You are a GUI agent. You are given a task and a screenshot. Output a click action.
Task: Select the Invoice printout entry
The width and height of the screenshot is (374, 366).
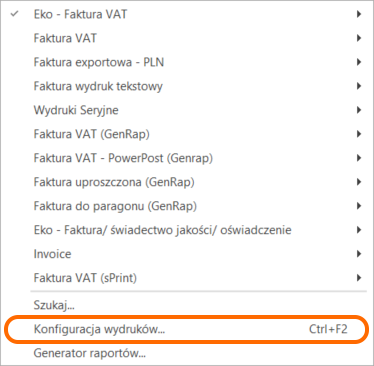tap(187, 254)
